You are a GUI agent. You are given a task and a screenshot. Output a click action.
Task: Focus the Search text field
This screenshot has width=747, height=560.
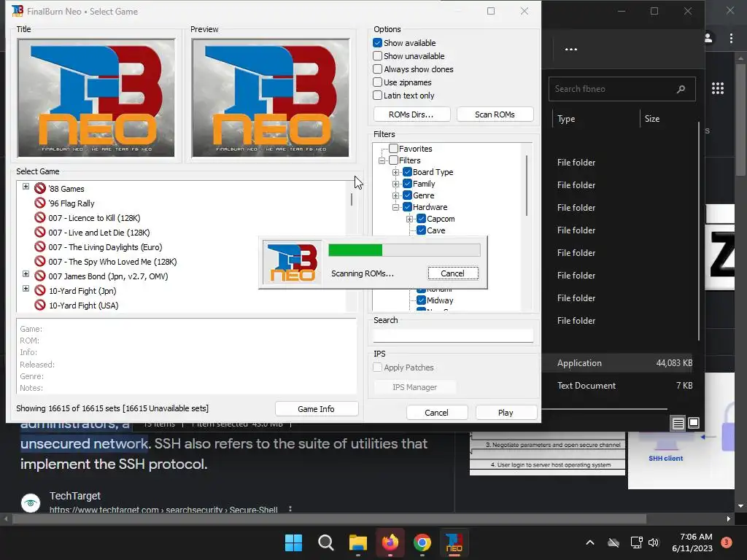click(453, 335)
